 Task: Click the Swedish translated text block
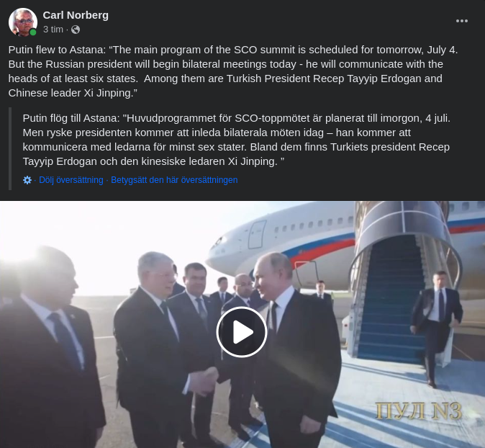coord(236,140)
